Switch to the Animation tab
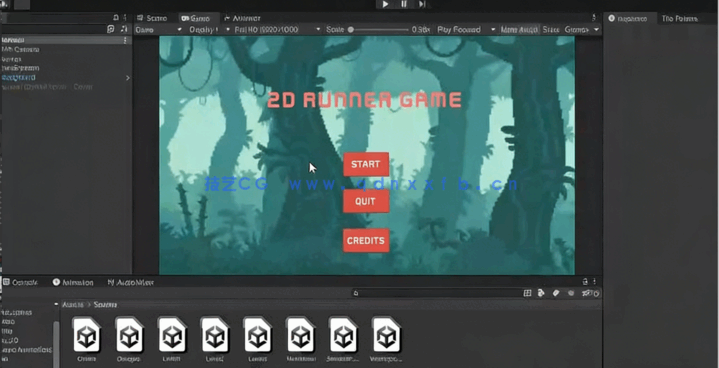Viewport: 719px width, 368px height. (x=73, y=282)
